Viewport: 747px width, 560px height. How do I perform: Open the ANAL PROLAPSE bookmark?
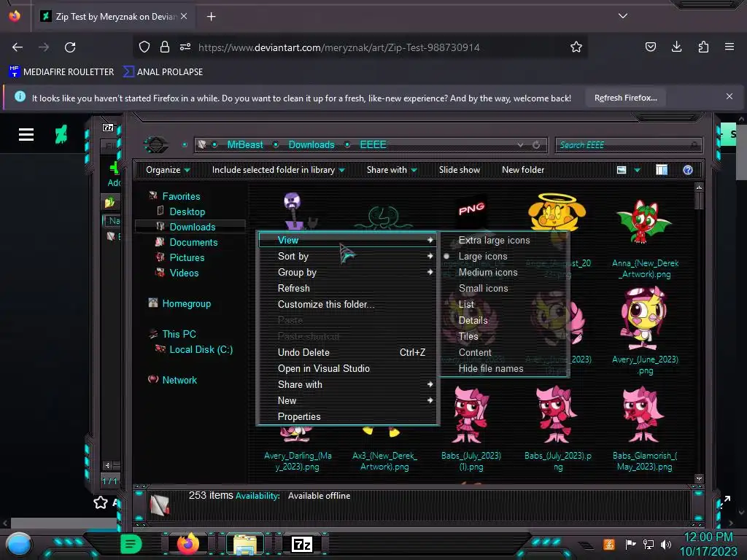[x=163, y=72]
